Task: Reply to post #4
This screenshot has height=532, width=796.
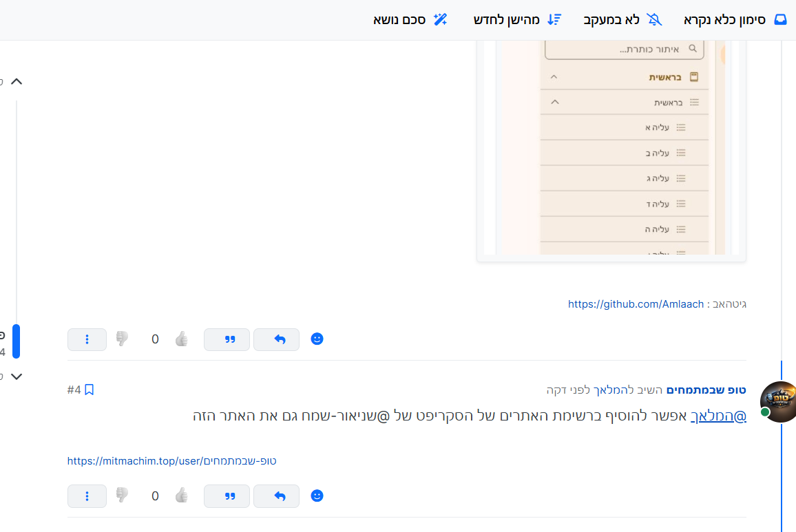Action: tap(277, 496)
